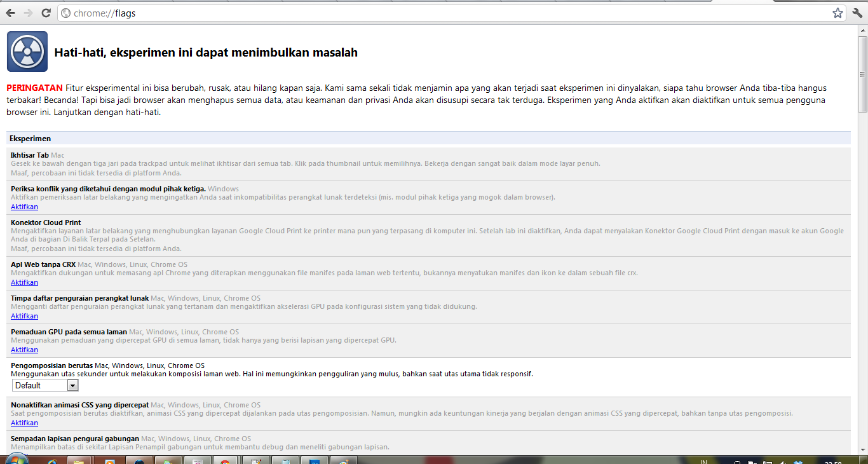Click the 'Ikhtisar Tab' experiment title
This screenshot has width=868, height=464.
pos(30,155)
